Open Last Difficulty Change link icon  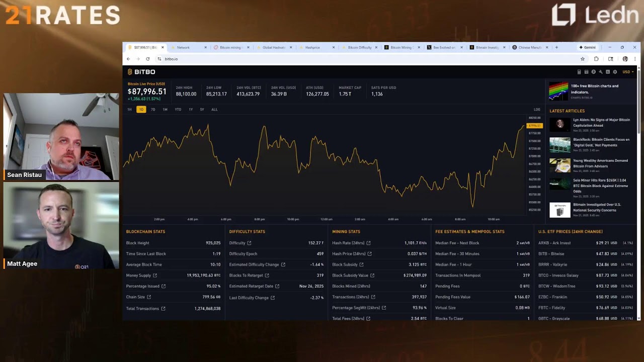(273, 298)
